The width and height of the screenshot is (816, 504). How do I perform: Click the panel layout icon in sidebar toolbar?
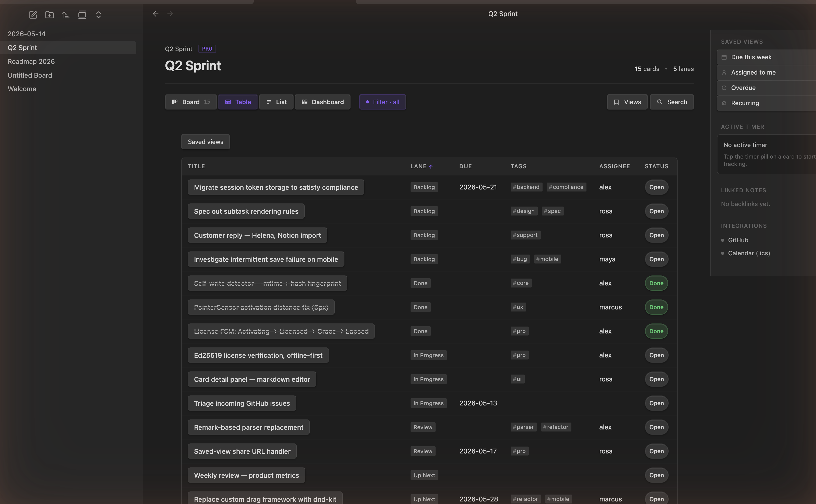tap(82, 15)
